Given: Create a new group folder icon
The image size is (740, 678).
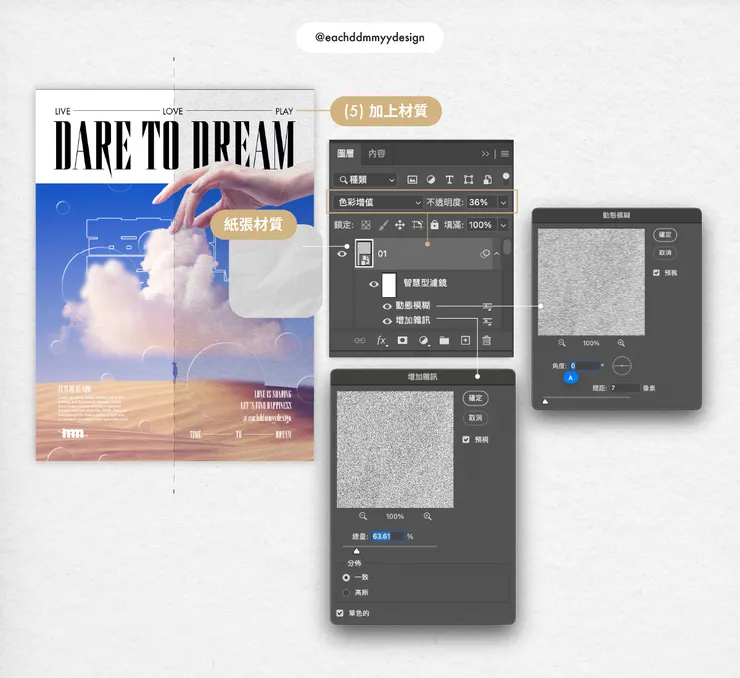Looking at the screenshot, I should [444, 340].
